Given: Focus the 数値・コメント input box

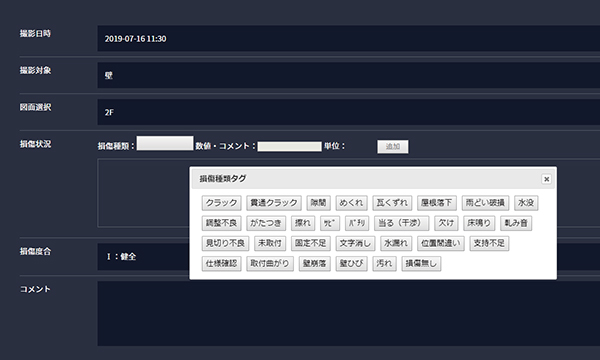Looking at the screenshot, I should tap(289, 147).
